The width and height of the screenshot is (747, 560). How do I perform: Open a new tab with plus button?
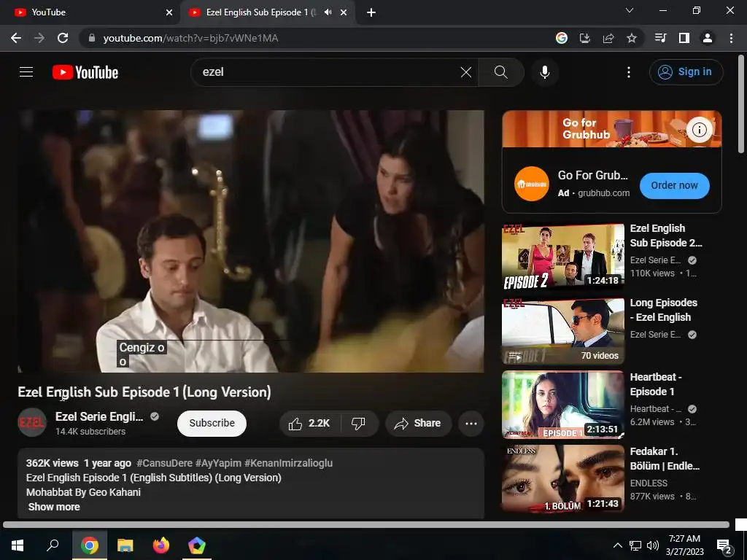pos(371,12)
